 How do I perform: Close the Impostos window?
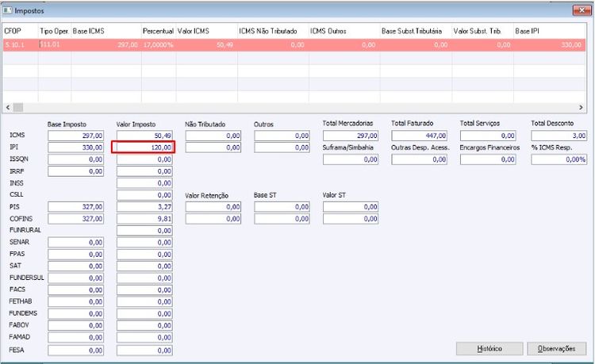582,10
